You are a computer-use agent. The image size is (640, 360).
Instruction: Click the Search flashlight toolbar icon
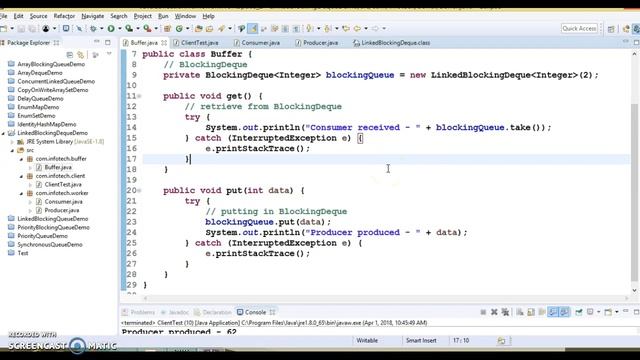point(221,29)
